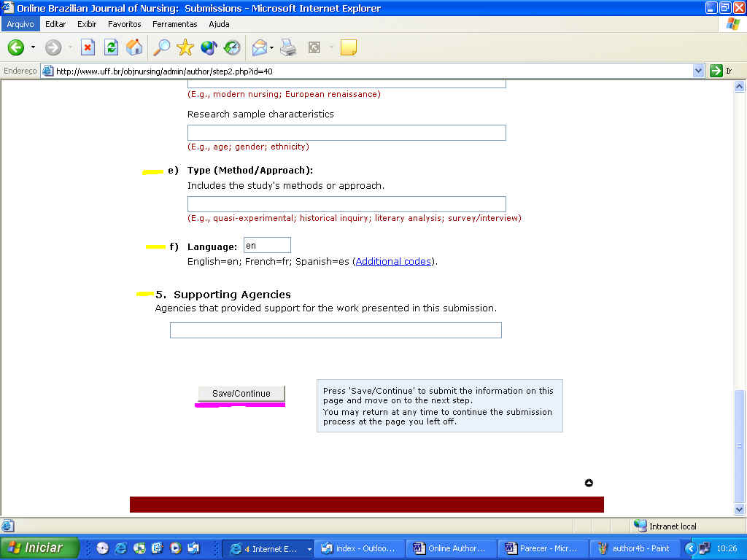Refresh the current page

tap(111, 48)
